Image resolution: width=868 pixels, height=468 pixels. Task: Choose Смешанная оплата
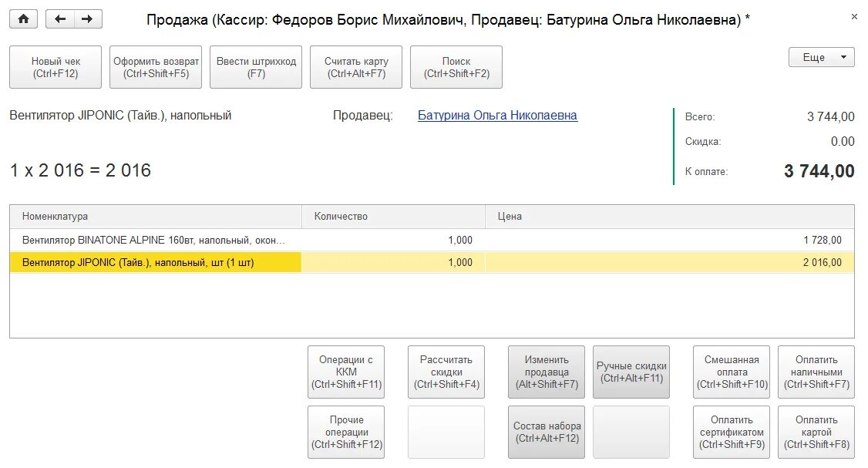[732, 372]
